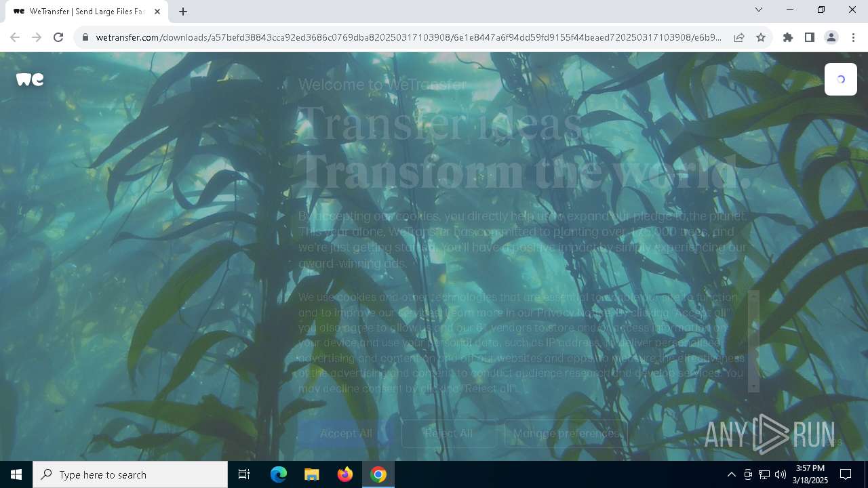The width and height of the screenshot is (868, 488).
Task: Click the loading spinner button at top right
Action: tap(841, 79)
